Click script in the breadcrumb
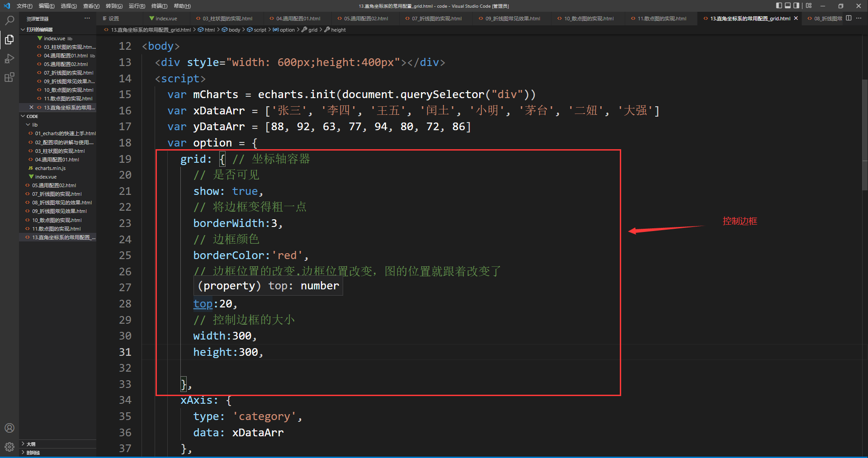Image resolution: width=868 pixels, height=458 pixels. pyautogui.click(x=260, y=30)
